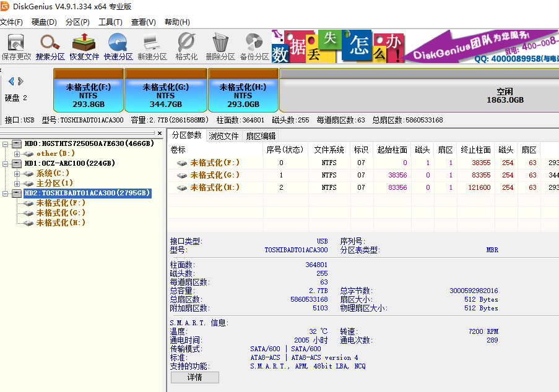The width and height of the screenshot is (559, 392).
Task: Click end cylinder value 121600
Action: [x=480, y=187]
